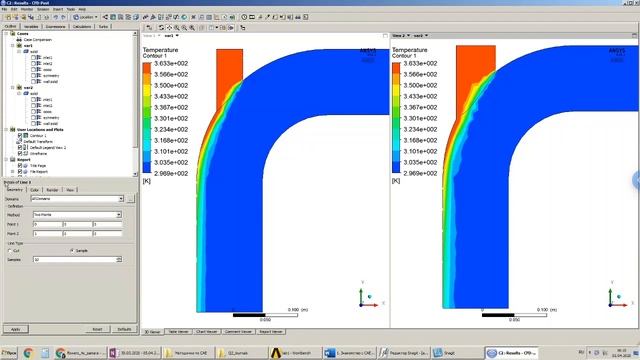Viewport: 640px width, 360px height.
Task: Toggle the wall solid checkbox under var2
Action: [33, 123]
